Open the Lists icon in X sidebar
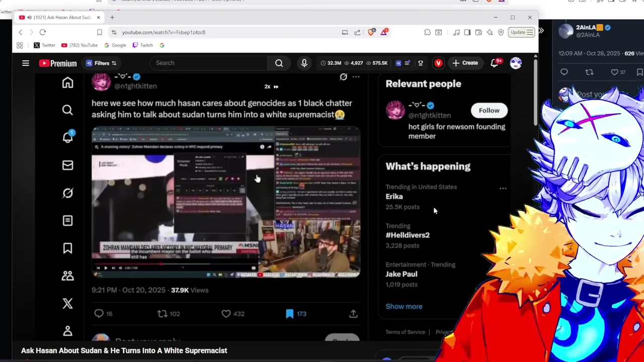Image resolution: width=644 pixels, height=362 pixels. pos(67,221)
